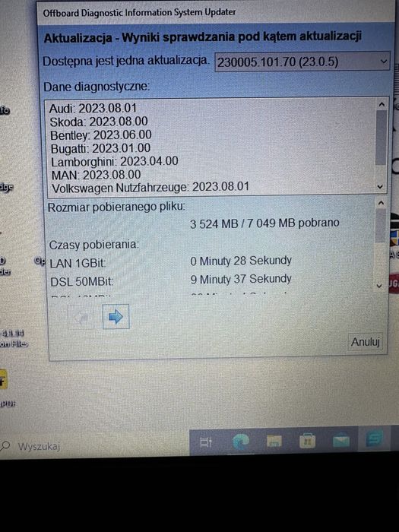Select the 'Lamborghini: 2023.04.00' line
The width and height of the screenshot is (399, 532).
pyautogui.click(x=115, y=161)
